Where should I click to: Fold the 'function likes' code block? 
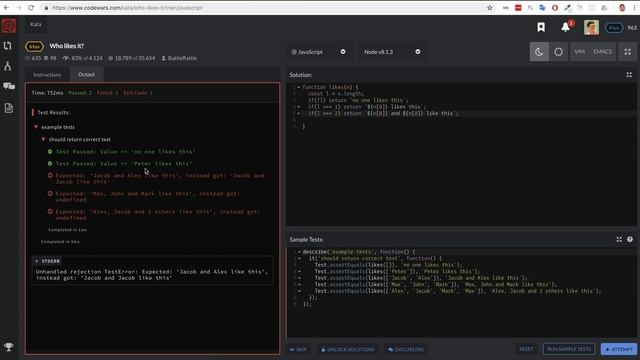click(299, 87)
